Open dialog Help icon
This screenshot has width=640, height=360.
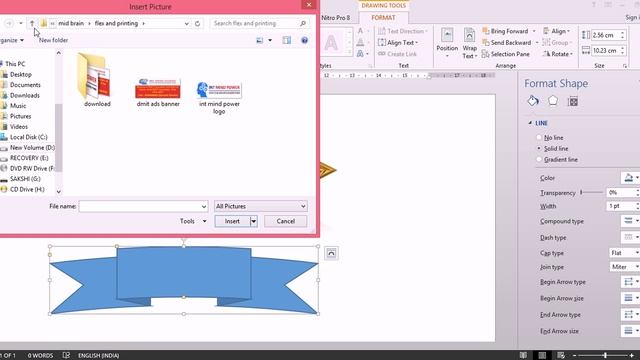click(x=304, y=40)
